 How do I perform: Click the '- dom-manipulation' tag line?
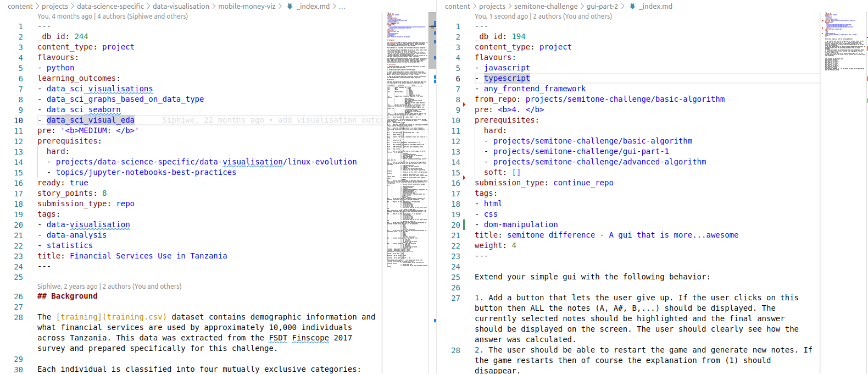click(516, 224)
